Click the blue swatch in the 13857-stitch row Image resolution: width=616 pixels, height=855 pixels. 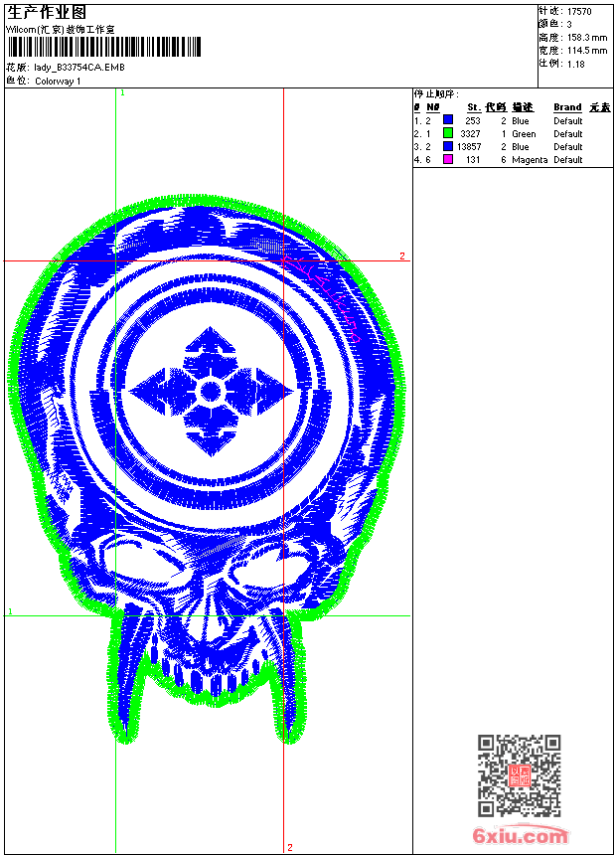[x=448, y=146]
